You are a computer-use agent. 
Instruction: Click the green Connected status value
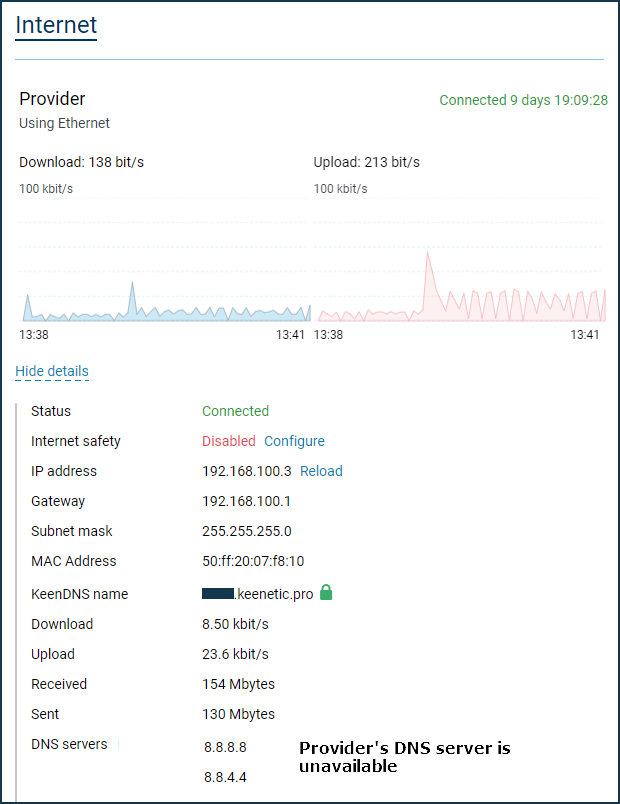coord(235,411)
